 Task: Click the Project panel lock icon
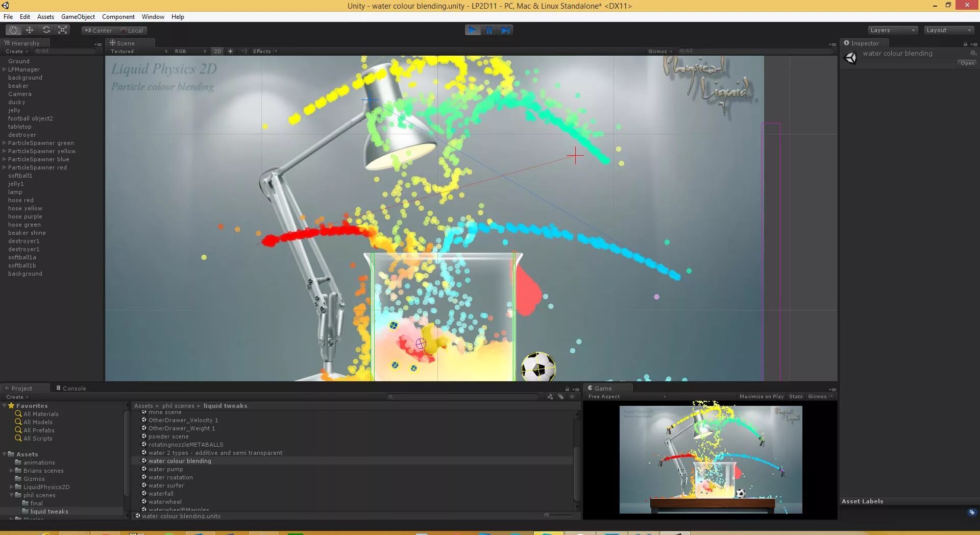click(567, 389)
